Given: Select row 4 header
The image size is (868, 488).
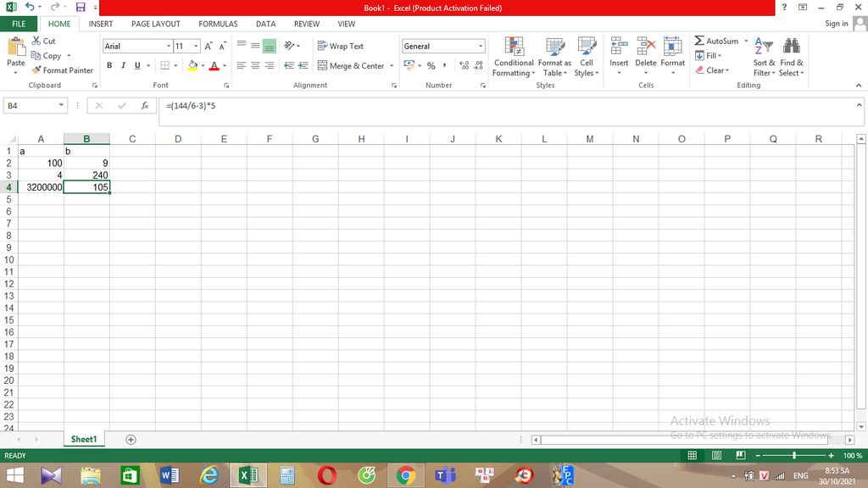Looking at the screenshot, I should click(8, 187).
